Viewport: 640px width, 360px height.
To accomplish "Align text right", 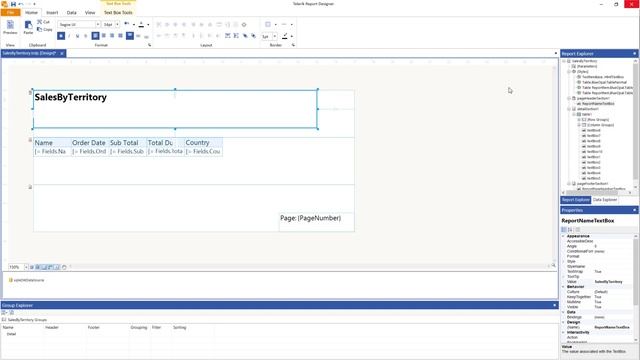I will [x=112, y=36].
